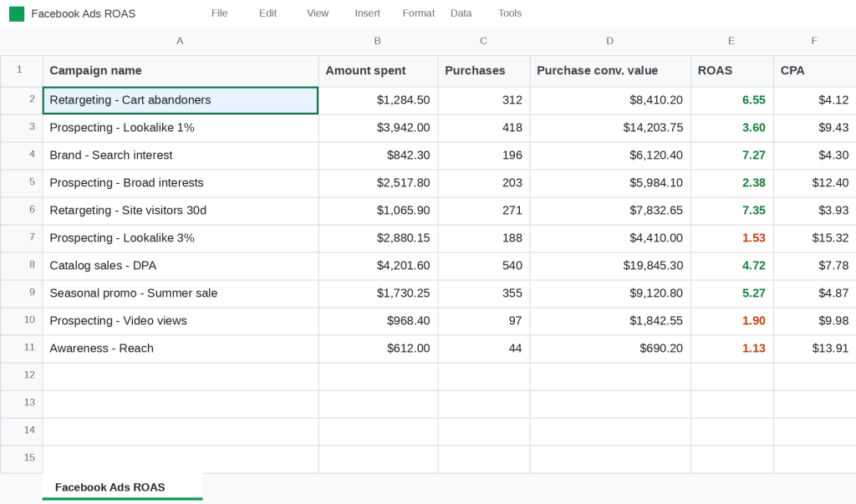
Task: Click ROAS value 7.35
Action: tap(731, 211)
